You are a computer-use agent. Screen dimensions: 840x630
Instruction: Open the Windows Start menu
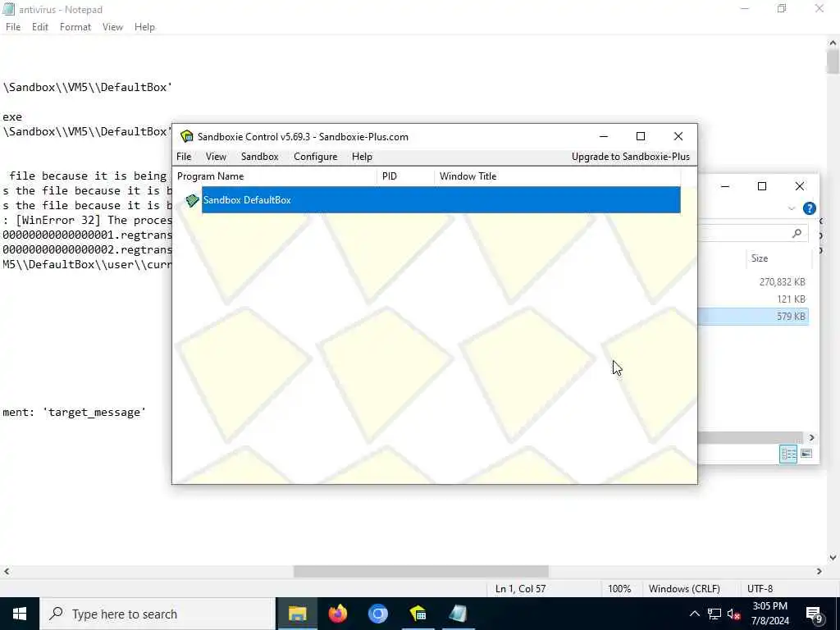click(x=20, y=614)
